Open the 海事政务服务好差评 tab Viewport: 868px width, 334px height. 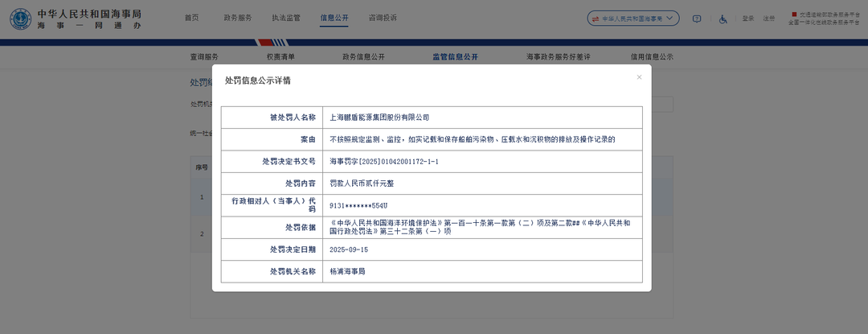[559, 57]
